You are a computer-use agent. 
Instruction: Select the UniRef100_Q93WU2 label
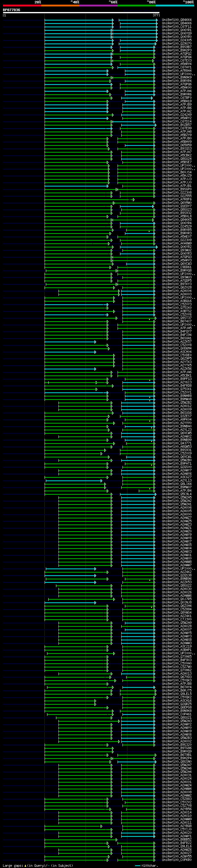(x=177, y=250)
